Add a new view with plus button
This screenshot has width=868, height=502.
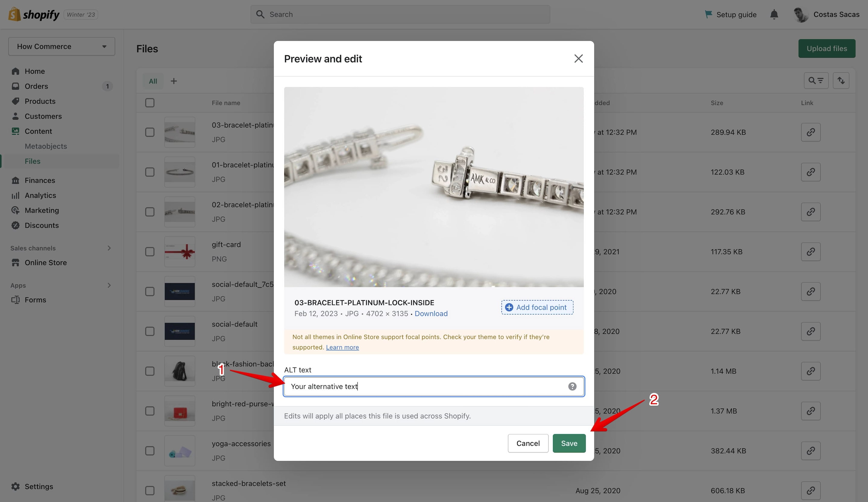click(x=174, y=81)
